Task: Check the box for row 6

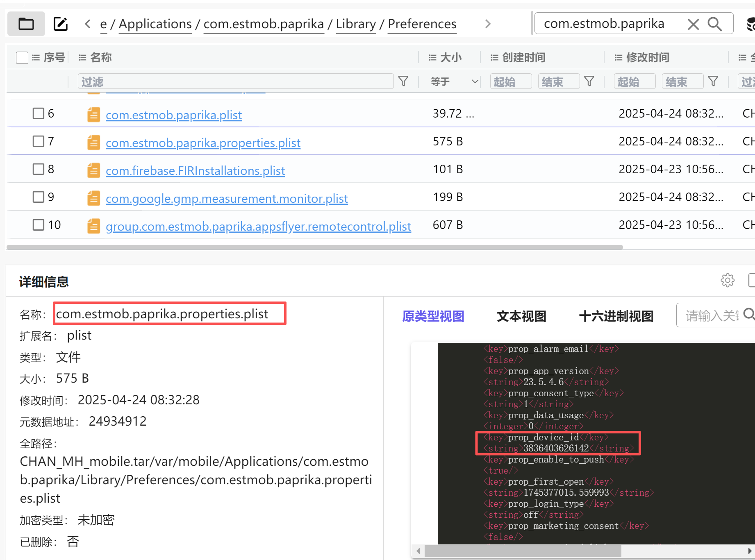Action: pyautogui.click(x=39, y=113)
